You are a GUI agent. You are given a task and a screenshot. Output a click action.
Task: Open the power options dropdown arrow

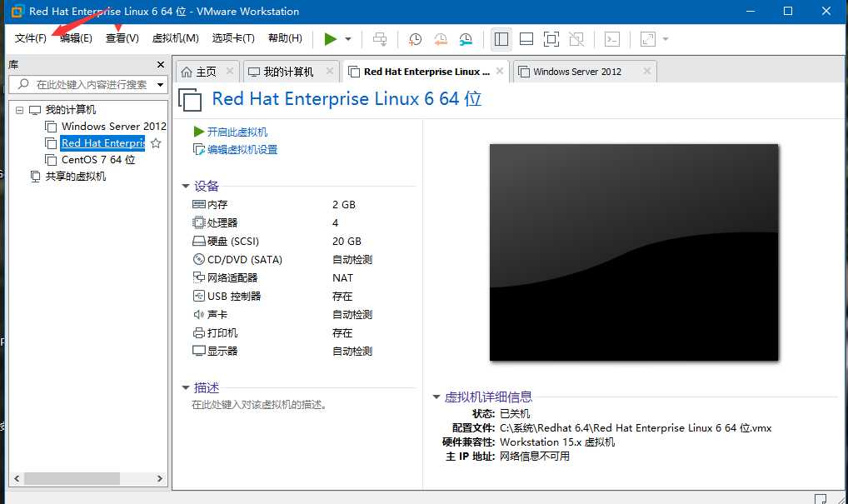click(347, 39)
